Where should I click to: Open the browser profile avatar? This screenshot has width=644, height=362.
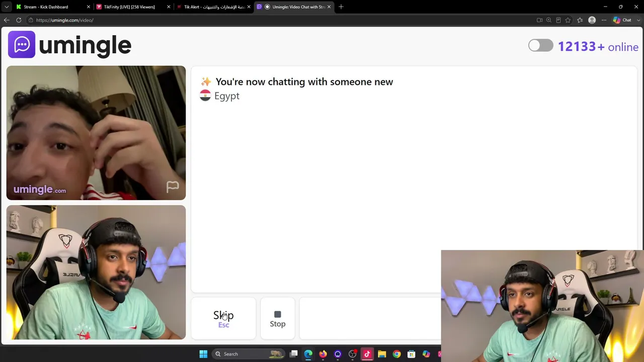coord(592,20)
